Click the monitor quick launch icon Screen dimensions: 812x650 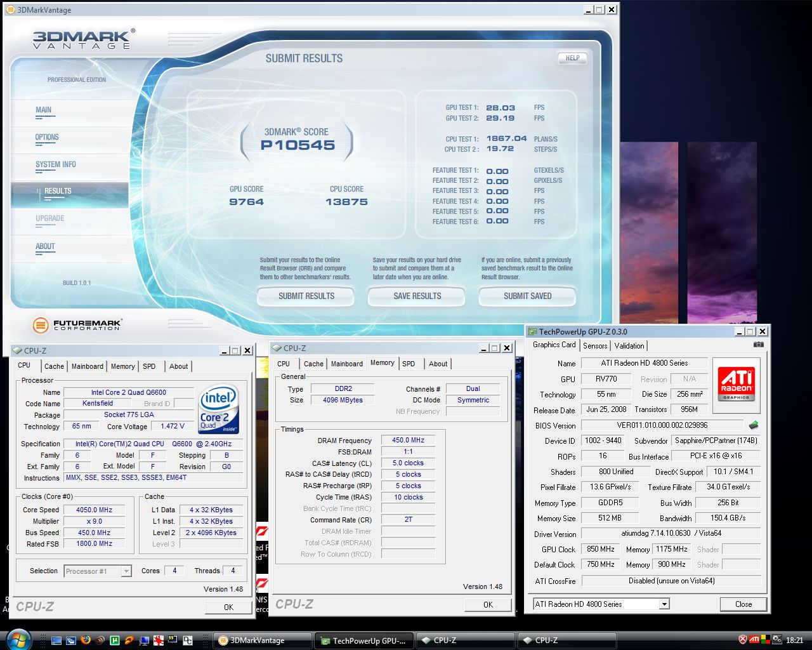(144, 640)
